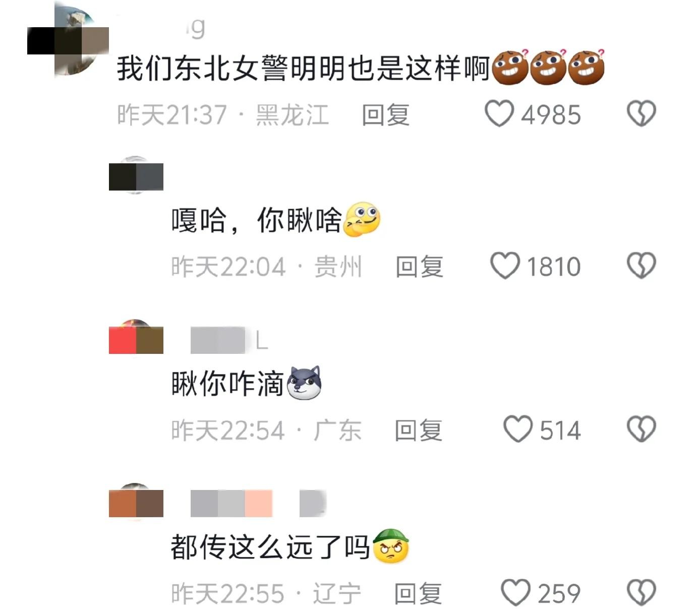The height and width of the screenshot is (616, 693).
Task: Tap broken heart on 广东 reply
Action: click(641, 429)
